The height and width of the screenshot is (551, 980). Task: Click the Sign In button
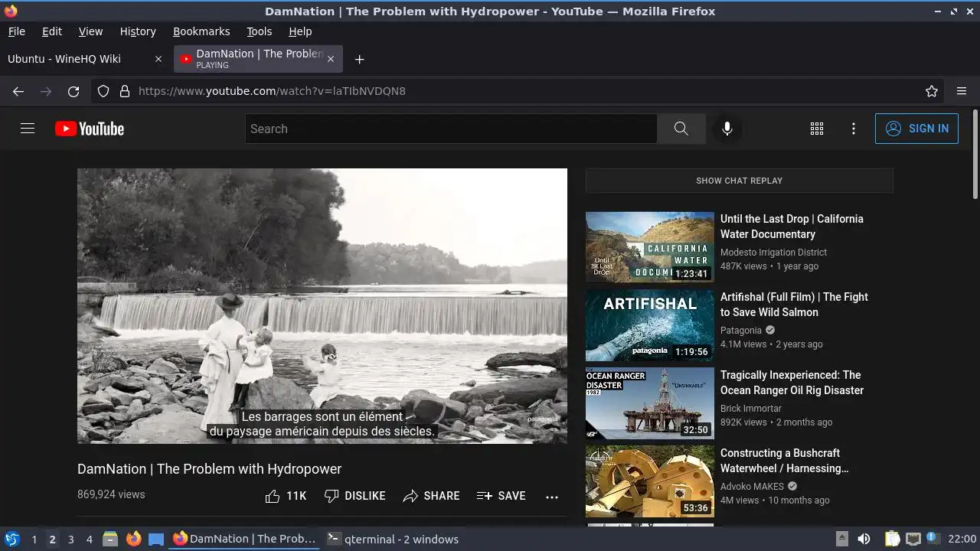click(x=916, y=129)
